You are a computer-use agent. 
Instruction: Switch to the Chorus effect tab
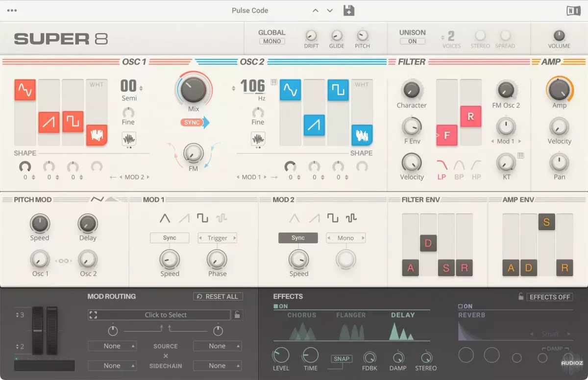pyautogui.click(x=302, y=326)
